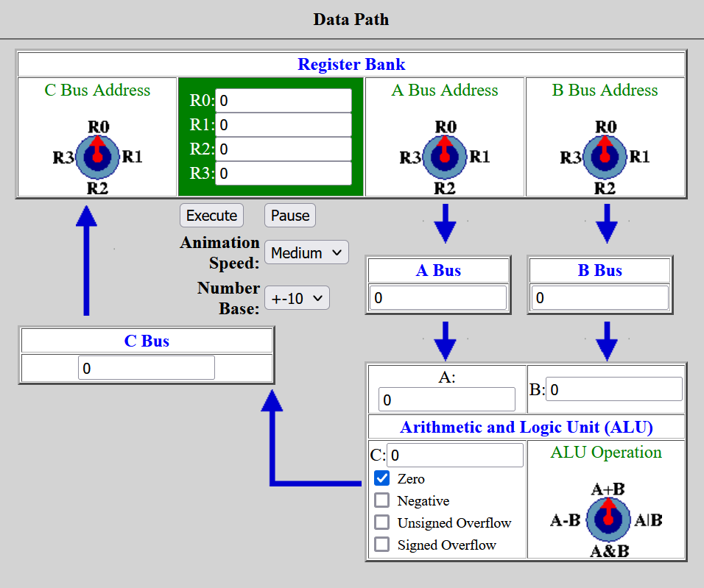Click the Pause button
The image size is (704, 588).
(x=290, y=216)
